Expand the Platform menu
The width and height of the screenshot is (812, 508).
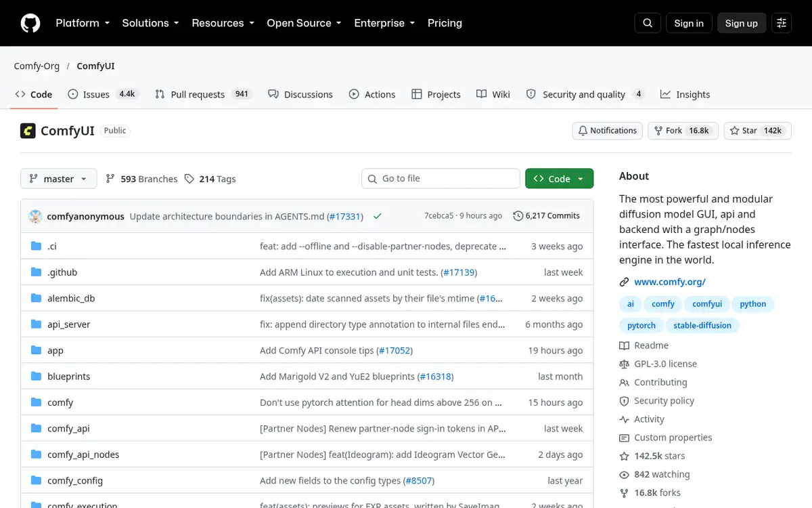point(83,23)
